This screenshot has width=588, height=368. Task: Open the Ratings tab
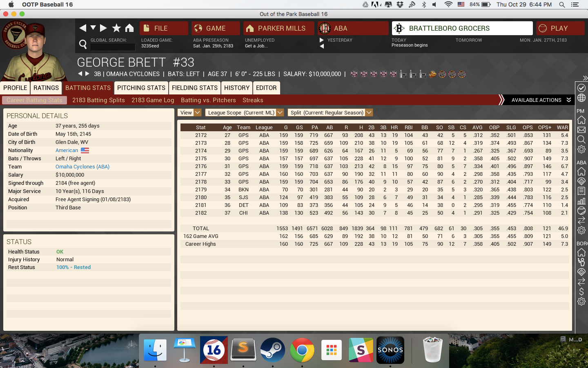[x=46, y=88]
